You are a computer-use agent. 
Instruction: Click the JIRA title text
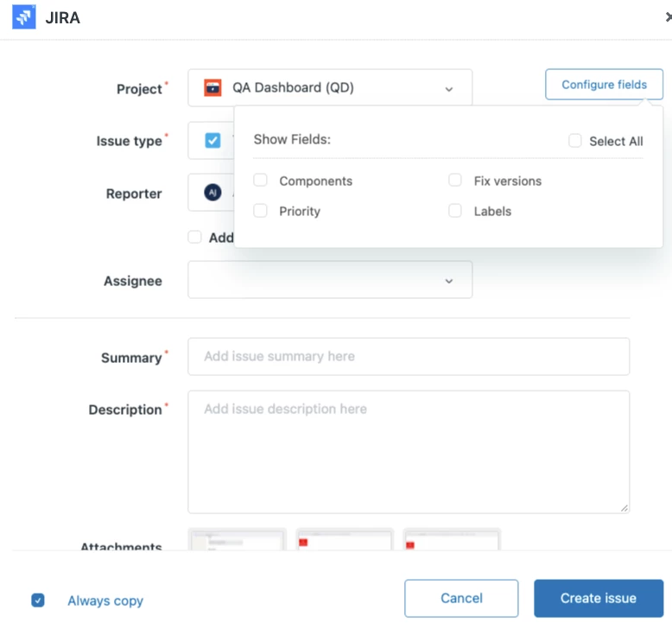62,17
